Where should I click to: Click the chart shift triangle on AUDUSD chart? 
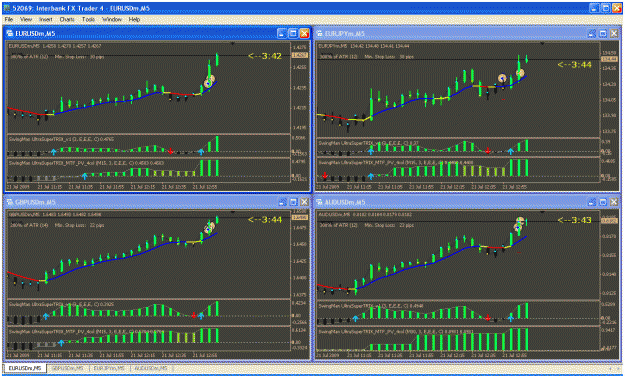542,212
